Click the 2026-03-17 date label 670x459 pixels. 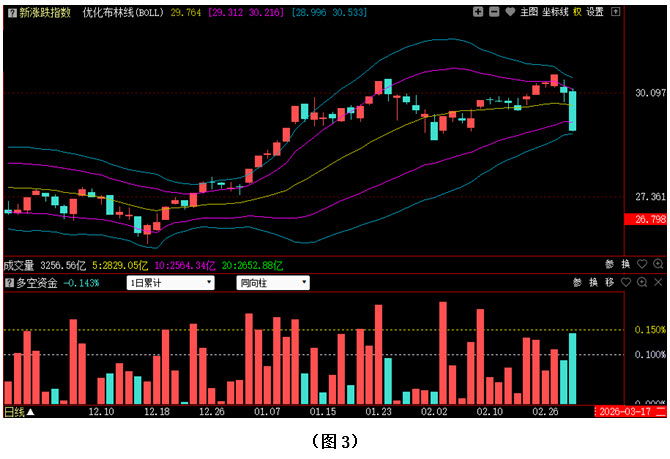tap(624, 412)
